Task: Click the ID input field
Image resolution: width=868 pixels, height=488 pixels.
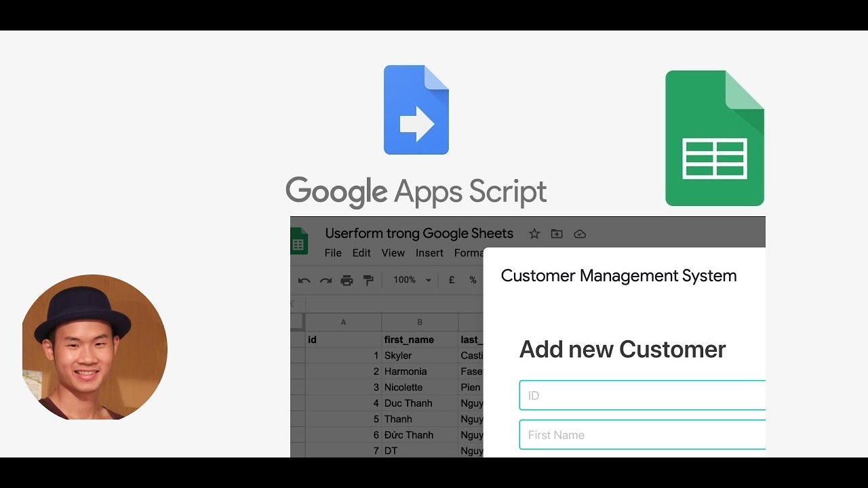Action: (642, 395)
